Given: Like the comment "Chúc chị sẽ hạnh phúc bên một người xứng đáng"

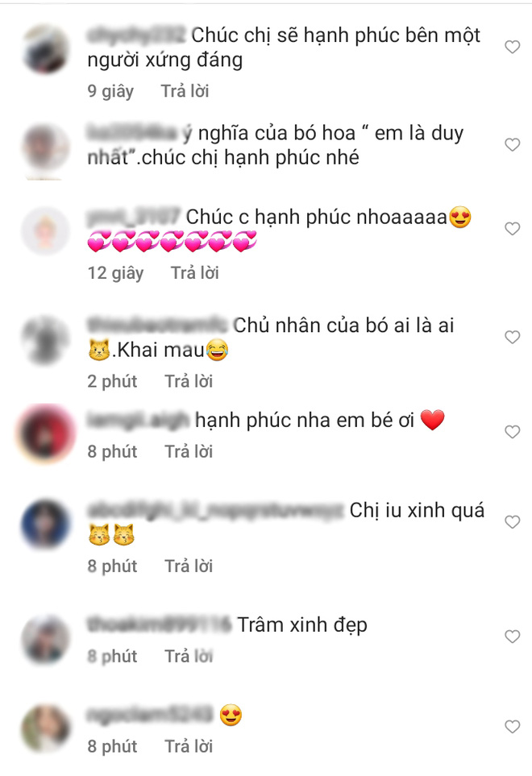Looking at the screenshot, I should 512,47.
